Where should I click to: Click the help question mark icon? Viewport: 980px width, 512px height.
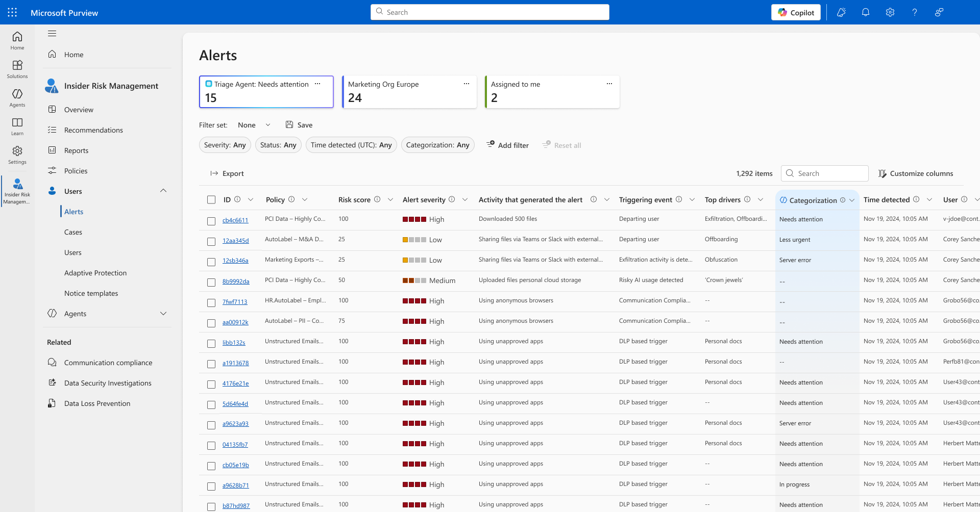click(x=915, y=12)
